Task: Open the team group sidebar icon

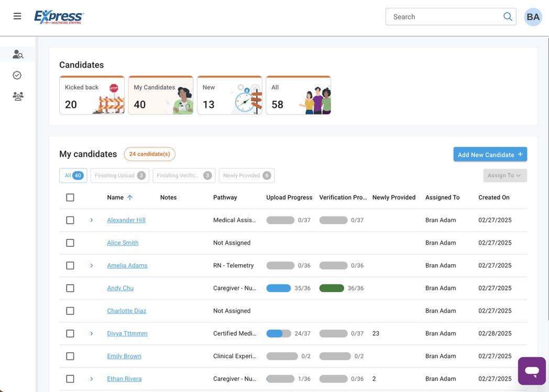Action: click(18, 96)
